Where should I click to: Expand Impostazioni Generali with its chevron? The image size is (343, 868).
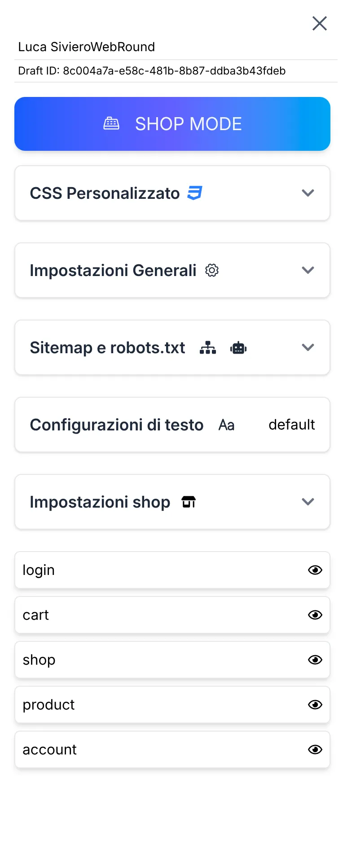308,270
